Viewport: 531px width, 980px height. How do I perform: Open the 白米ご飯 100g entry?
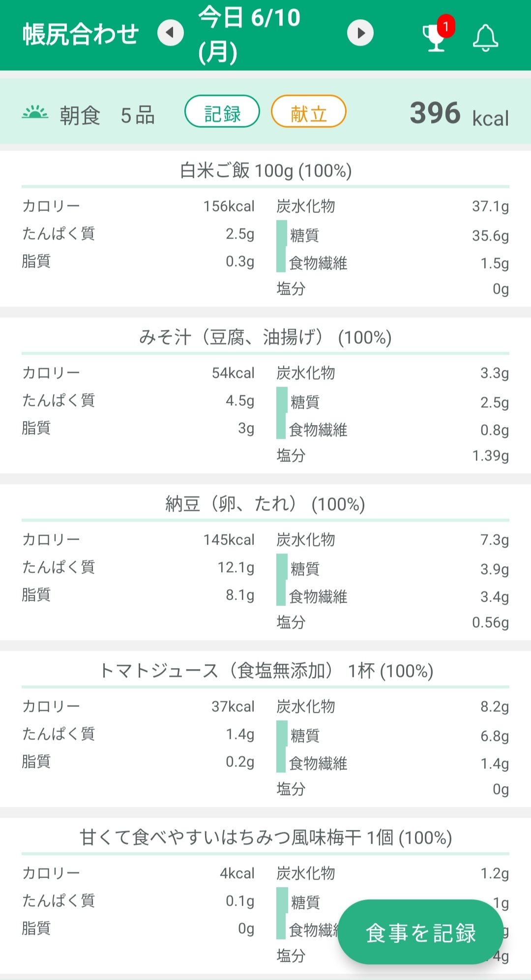(265, 171)
